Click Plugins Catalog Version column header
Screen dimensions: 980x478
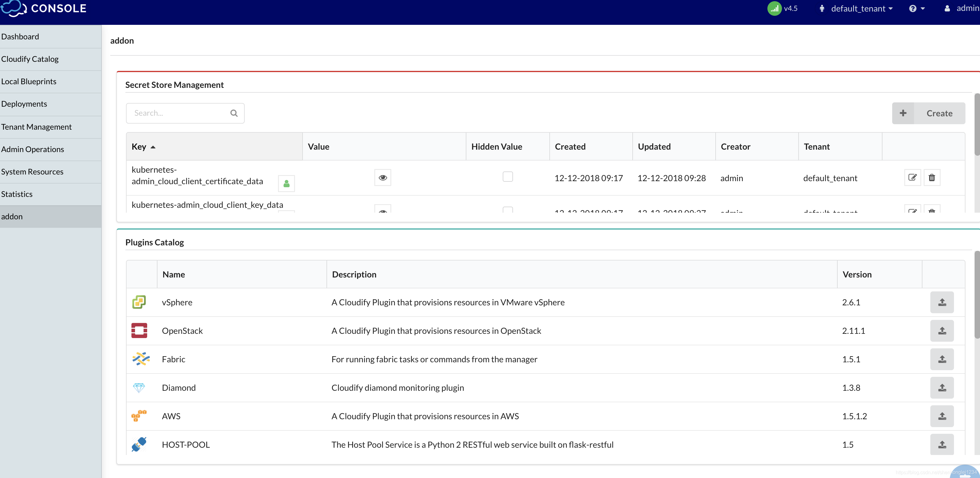[x=879, y=274]
